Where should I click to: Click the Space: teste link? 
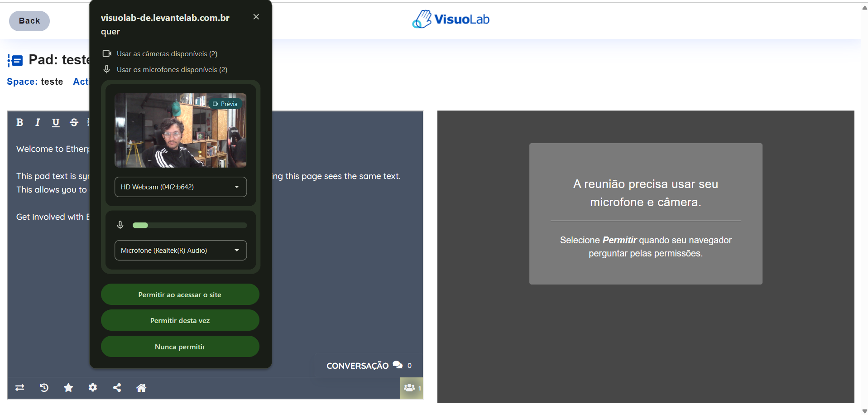point(35,82)
